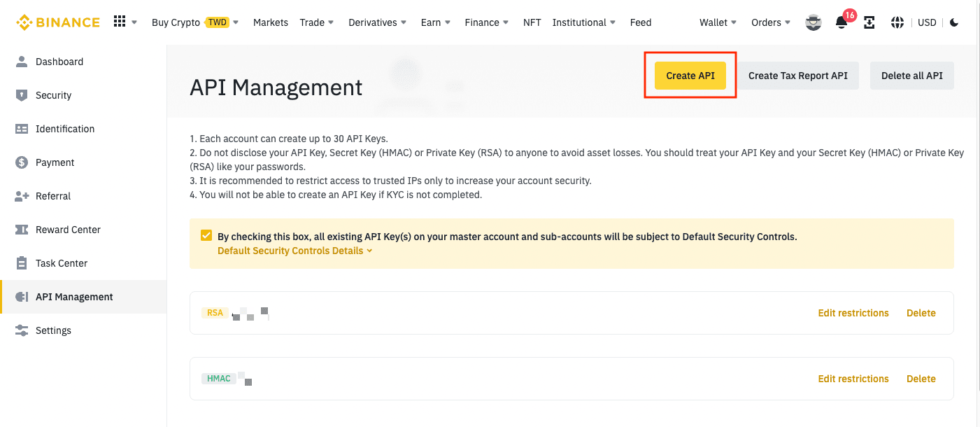980x427 pixels.
Task: Uncheck the Default Security Controls checkbox
Action: click(x=206, y=236)
